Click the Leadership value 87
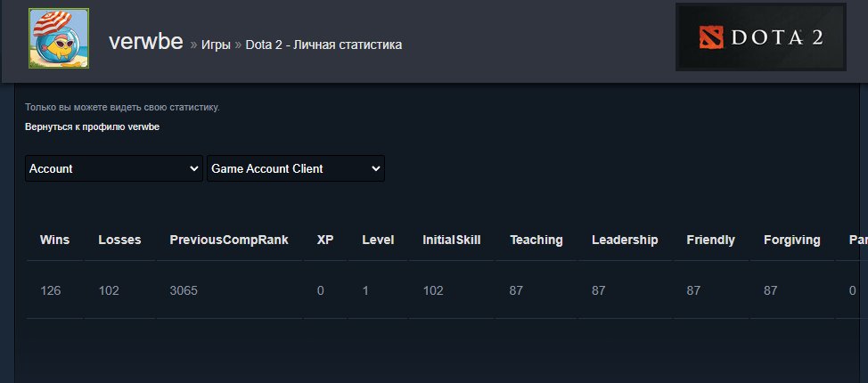868x383 pixels. (x=598, y=290)
